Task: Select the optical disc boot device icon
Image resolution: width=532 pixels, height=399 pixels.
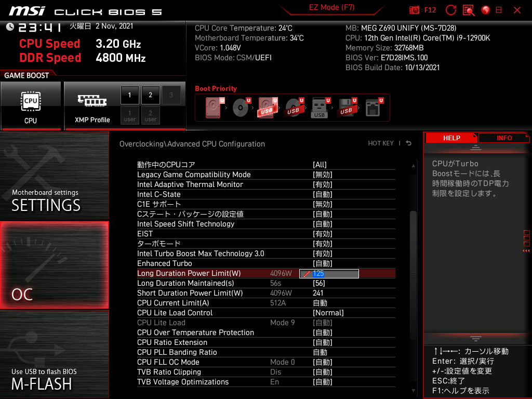Action: 241,108
